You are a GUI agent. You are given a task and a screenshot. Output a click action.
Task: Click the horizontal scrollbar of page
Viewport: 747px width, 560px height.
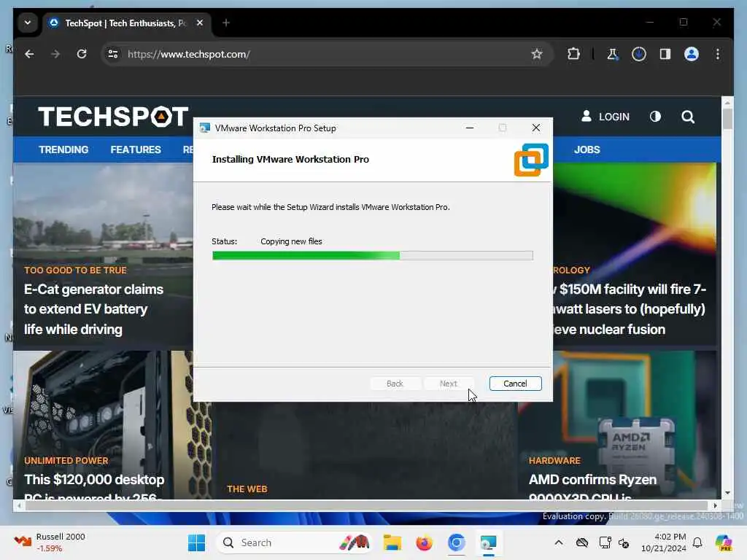coord(366,505)
